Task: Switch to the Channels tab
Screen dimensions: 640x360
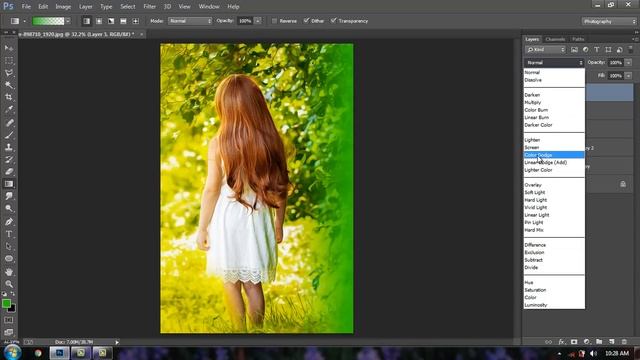Action: click(x=555, y=39)
